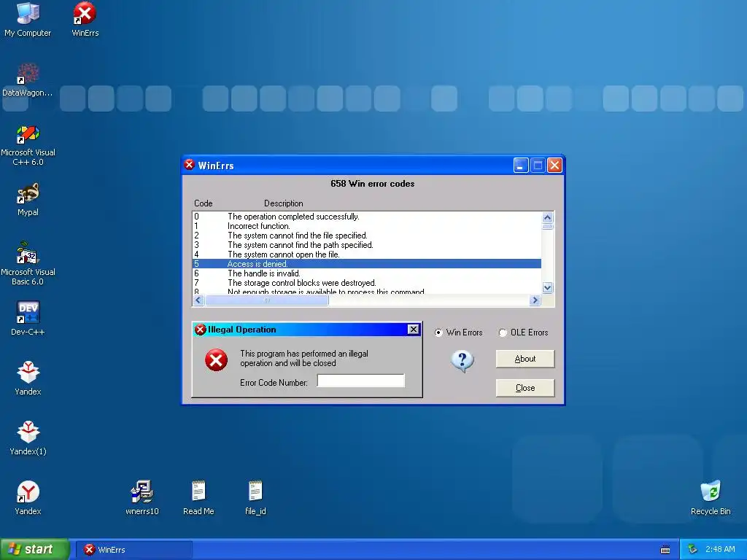
Task: Select the wnerrs10 desktop icon
Action: coord(142,497)
